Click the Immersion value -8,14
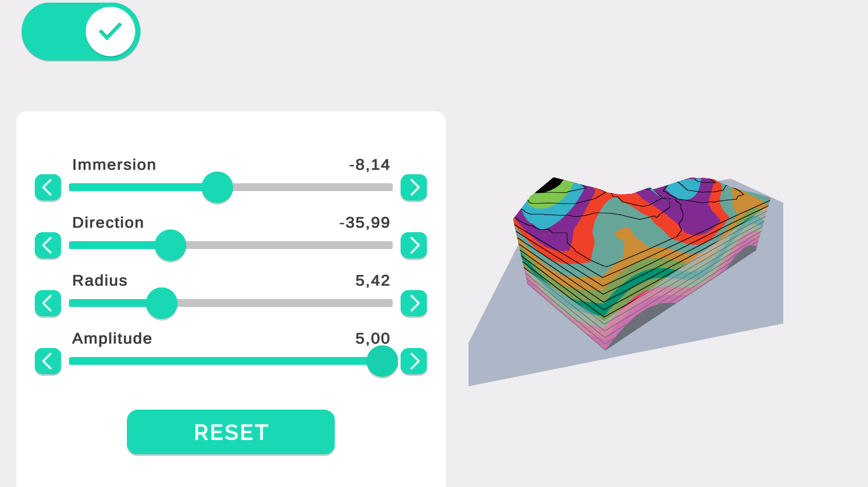The width and height of the screenshot is (868, 487). click(370, 165)
